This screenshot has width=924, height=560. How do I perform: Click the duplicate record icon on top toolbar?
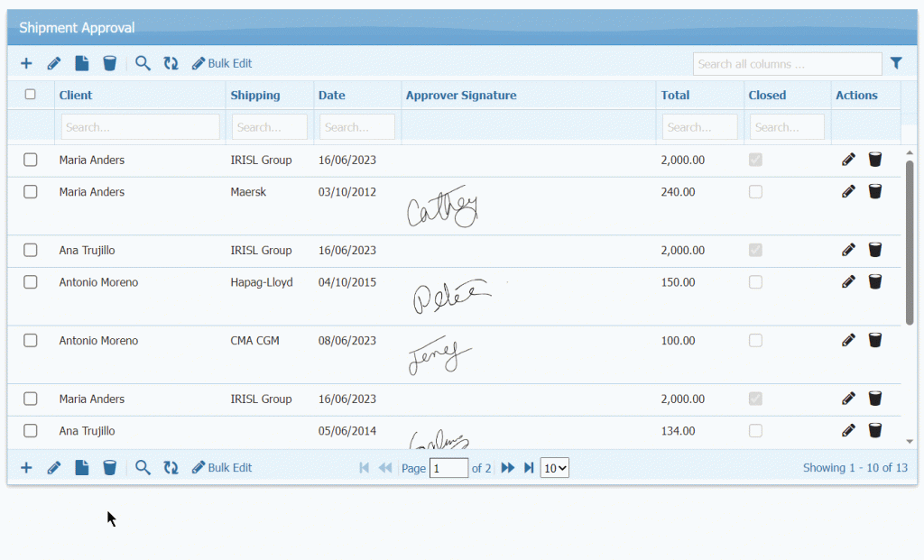click(x=82, y=63)
